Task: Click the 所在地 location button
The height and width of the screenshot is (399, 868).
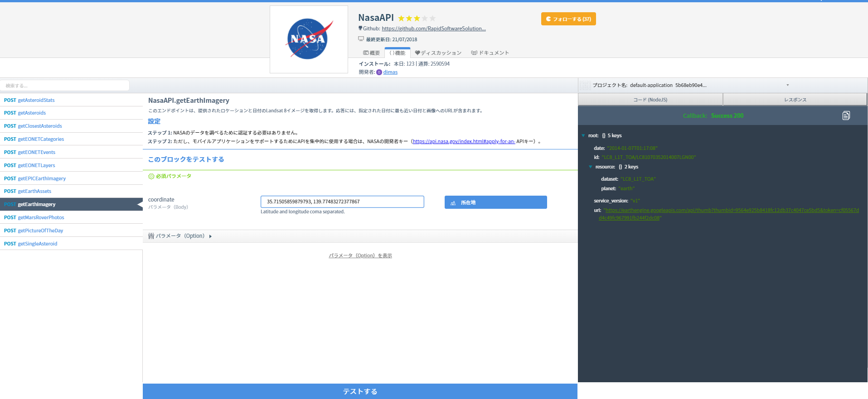Action: coord(495,202)
